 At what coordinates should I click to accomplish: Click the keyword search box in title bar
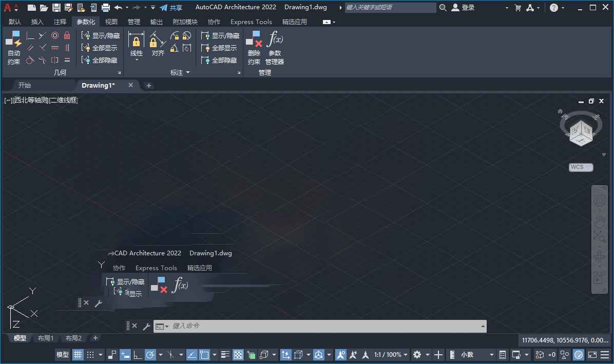coord(390,7)
